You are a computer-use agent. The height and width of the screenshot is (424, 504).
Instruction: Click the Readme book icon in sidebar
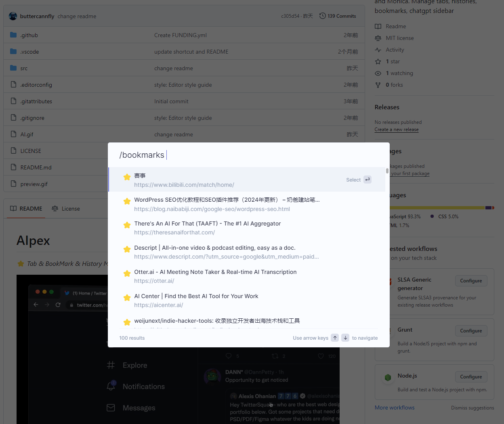(x=378, y=26)
